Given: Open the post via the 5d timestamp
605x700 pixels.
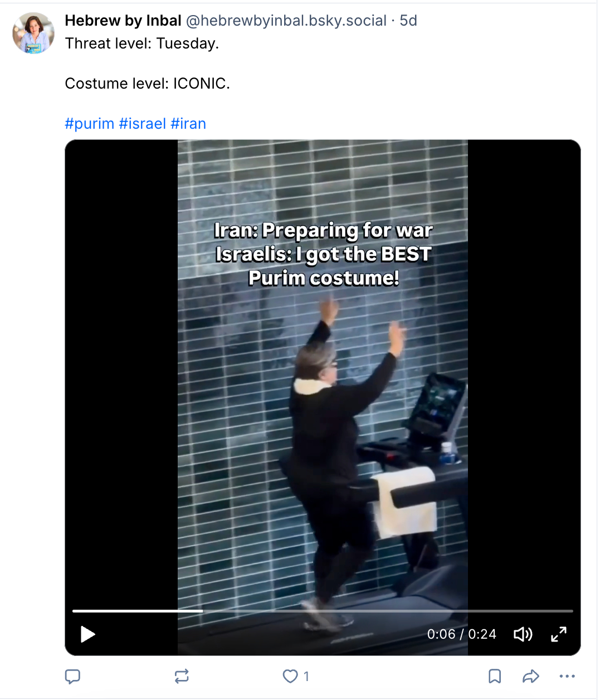Looking at the screenshot, I should coord(408,21).
